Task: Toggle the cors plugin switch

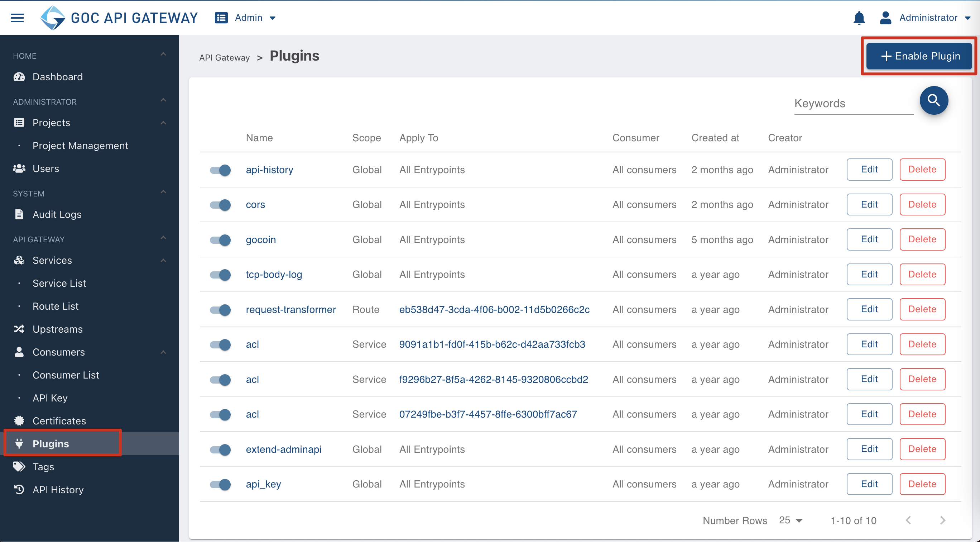Action: [220, 205]
